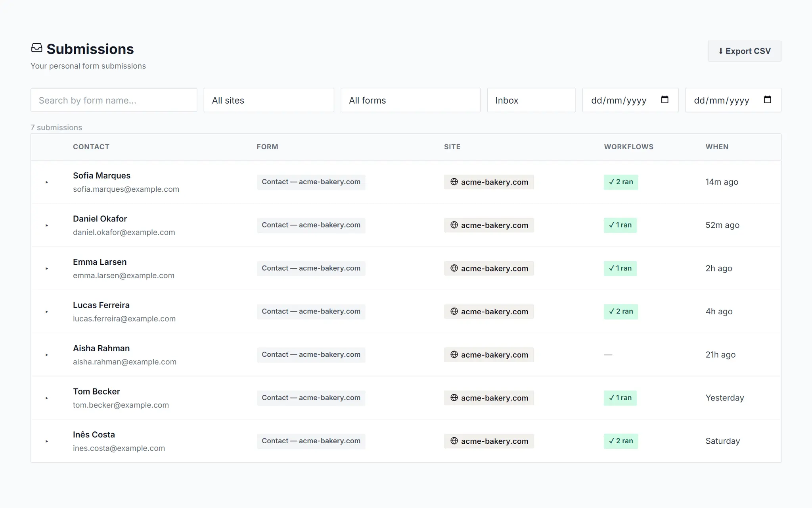This screenshot has width=812, height=508.
Task: Click globe icon in Sofia Marques row
Action: click(454, 182)
